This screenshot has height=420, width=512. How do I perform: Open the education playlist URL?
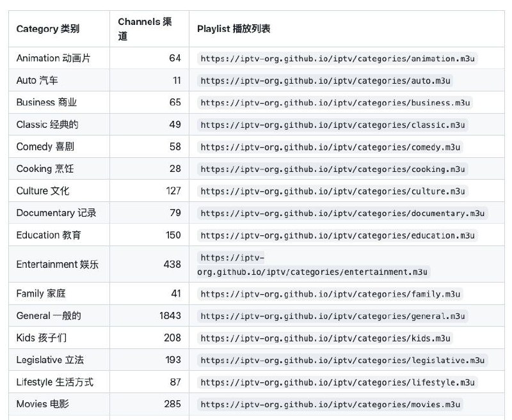337,235
